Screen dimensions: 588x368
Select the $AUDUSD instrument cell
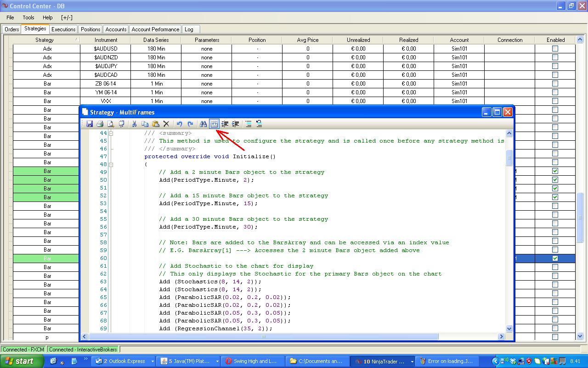tap(106, 48)
